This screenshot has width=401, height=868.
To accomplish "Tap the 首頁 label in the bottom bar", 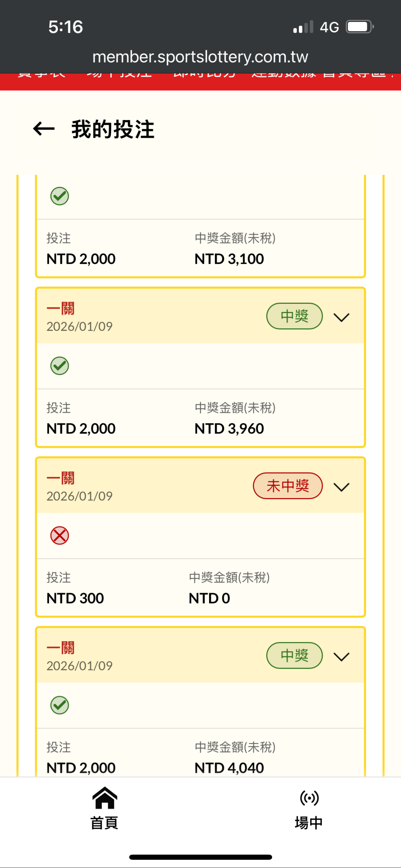I will 105,823.
